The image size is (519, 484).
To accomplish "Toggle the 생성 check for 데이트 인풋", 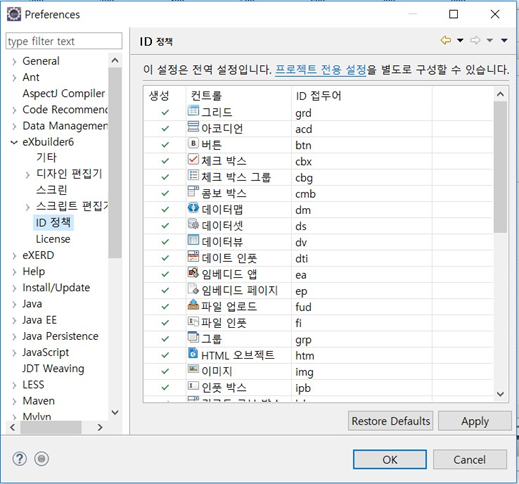I will [x=165, y=258].
